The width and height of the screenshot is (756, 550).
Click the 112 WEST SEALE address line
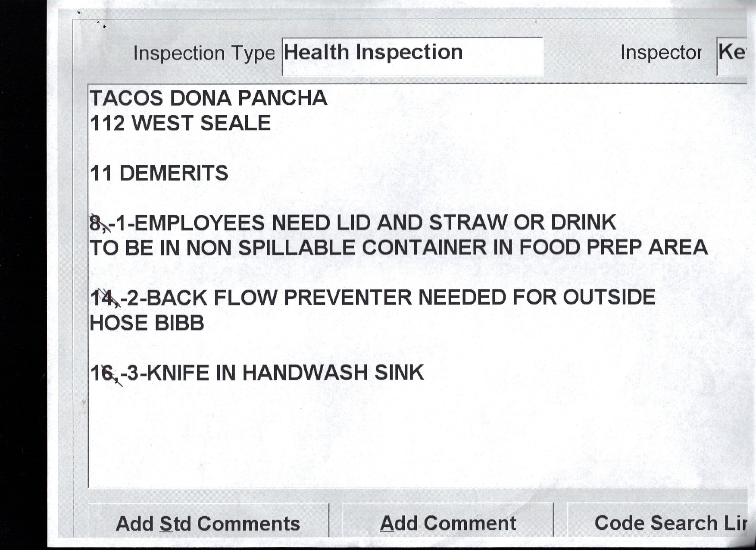(180, 123)
